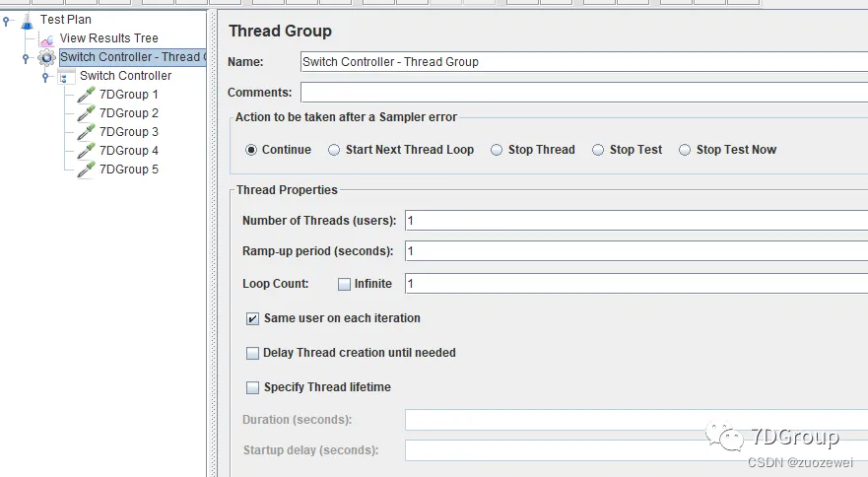Check Specify Thread lifetime option
868x477 pixels.
(252, 387)
